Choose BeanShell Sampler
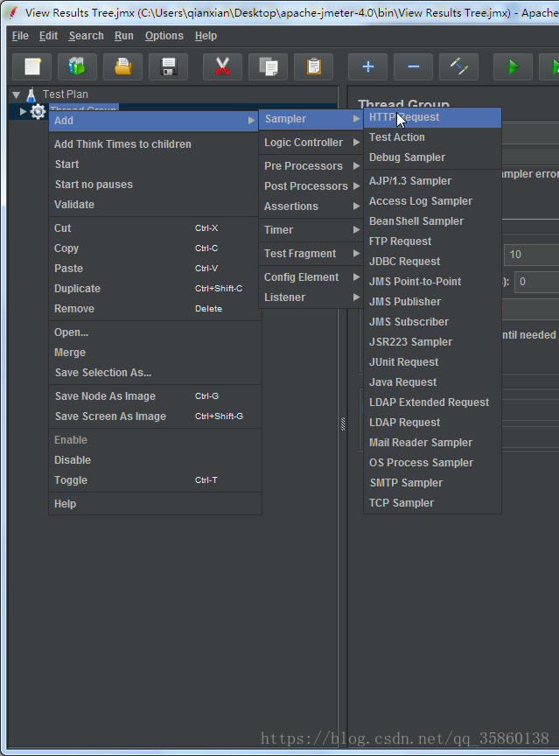559x756 pixels. (x=432, y=221)
